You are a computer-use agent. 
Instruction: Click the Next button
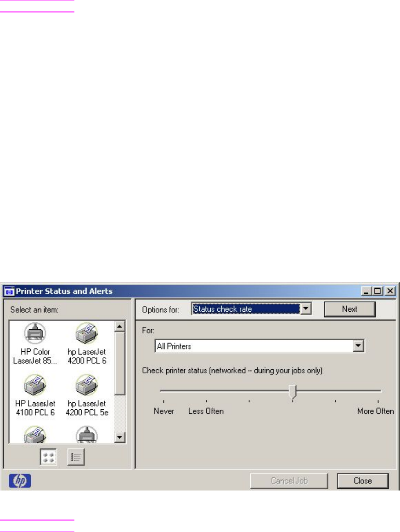tap(349, 309)
